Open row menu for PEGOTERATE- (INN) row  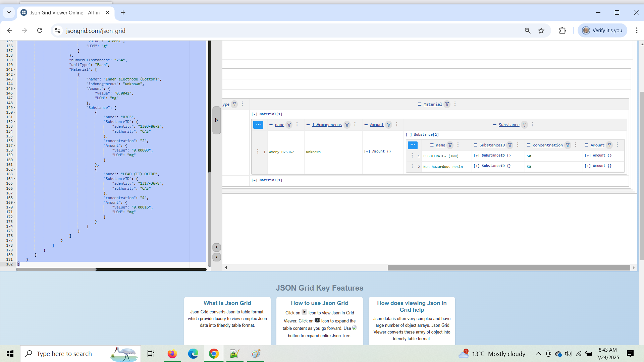click(x=412, y=156)
